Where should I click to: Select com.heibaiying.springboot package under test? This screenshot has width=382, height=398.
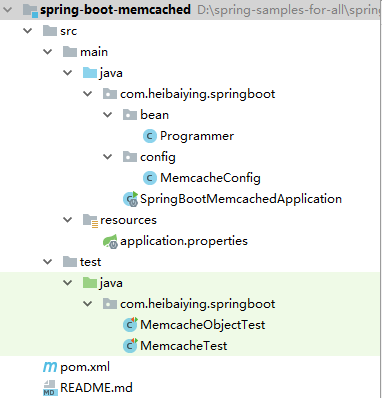[x=198, y=304]
